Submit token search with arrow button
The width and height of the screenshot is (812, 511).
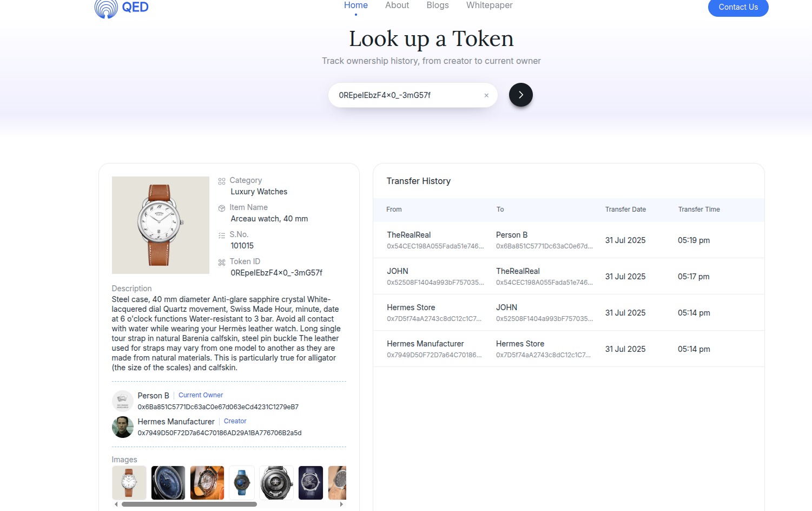point(521,95)
